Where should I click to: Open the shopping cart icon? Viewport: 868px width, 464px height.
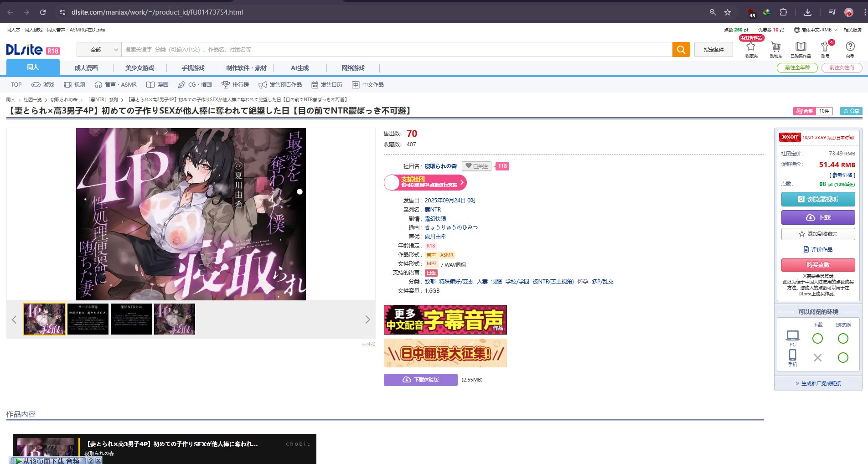tap(775, 47)
